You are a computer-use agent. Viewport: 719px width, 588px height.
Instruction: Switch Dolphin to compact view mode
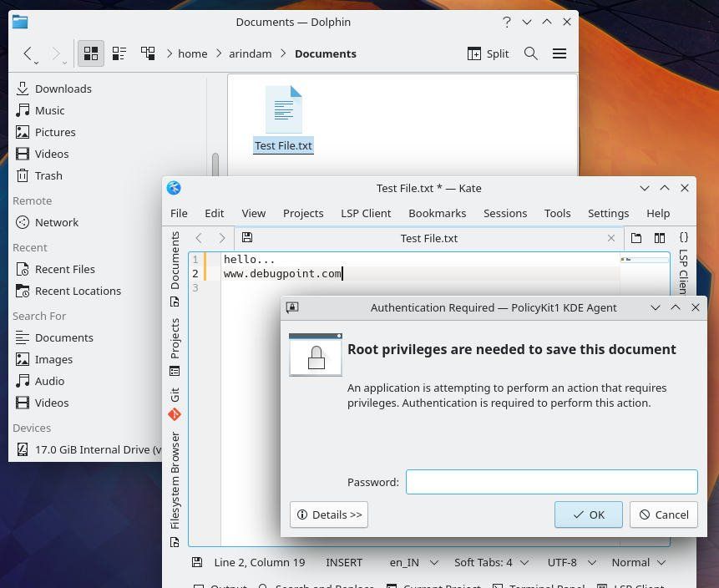[119, 53]
